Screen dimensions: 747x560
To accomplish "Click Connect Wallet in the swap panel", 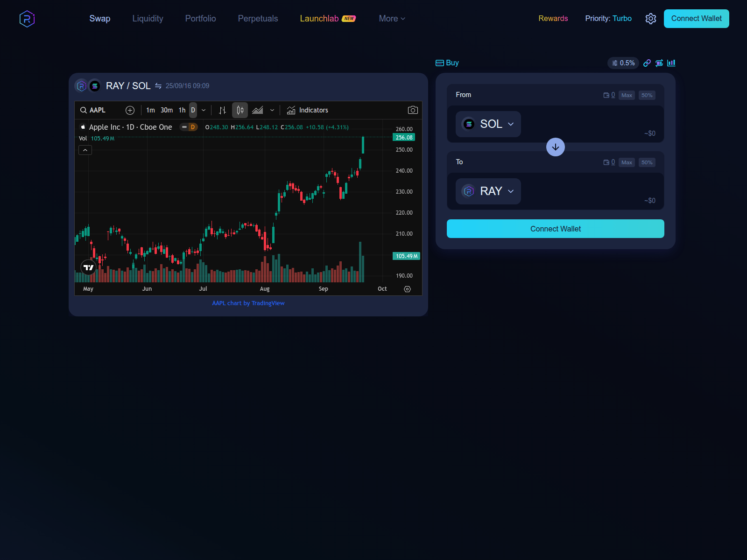I will [556, 229].
